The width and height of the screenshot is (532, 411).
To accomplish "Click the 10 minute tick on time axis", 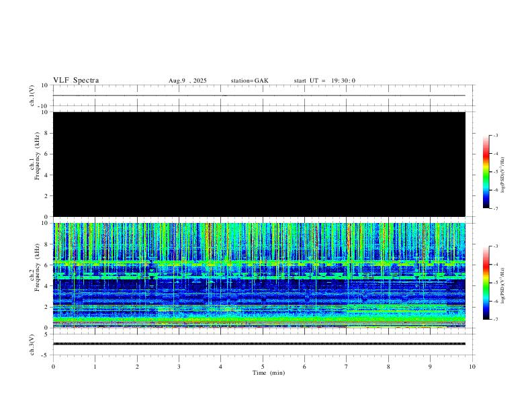I will click(x=473, y=366).
